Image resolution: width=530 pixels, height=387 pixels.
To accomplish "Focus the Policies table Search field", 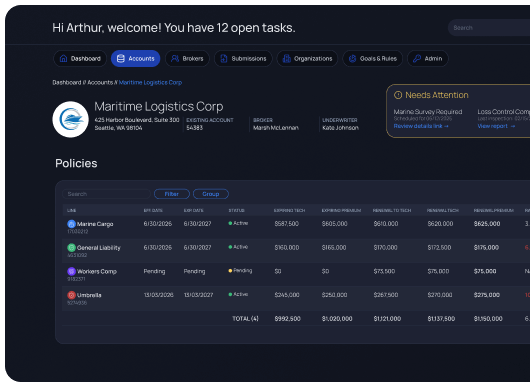I will pyautogui.click(x=106, y=194).
